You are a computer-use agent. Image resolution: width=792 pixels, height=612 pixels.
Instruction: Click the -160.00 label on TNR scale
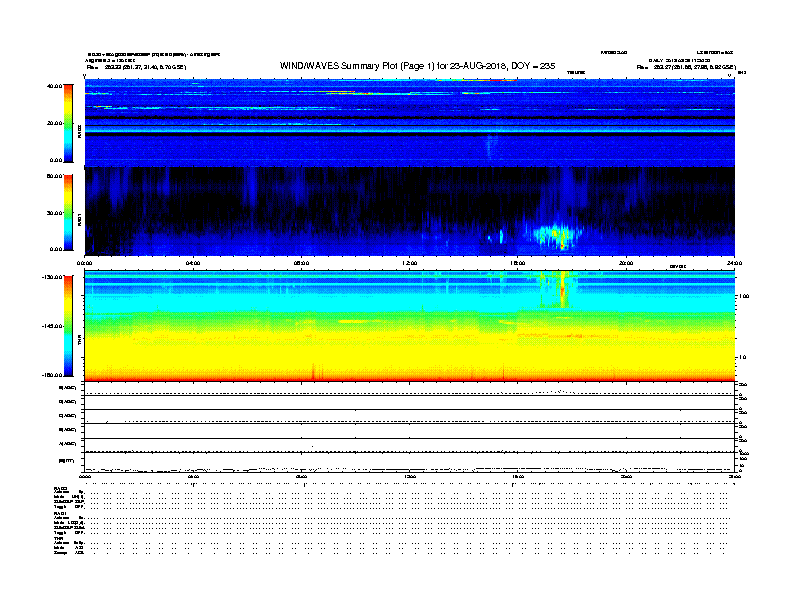pos(53,375)
